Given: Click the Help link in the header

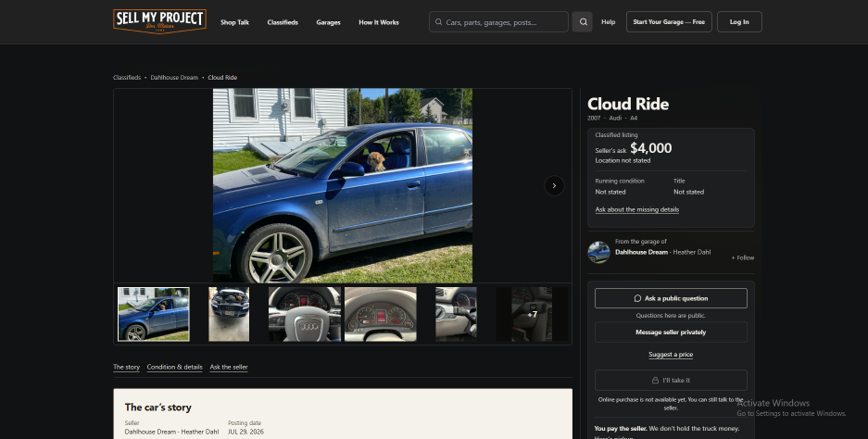Looking at the screenshot, I should (609, 22).
